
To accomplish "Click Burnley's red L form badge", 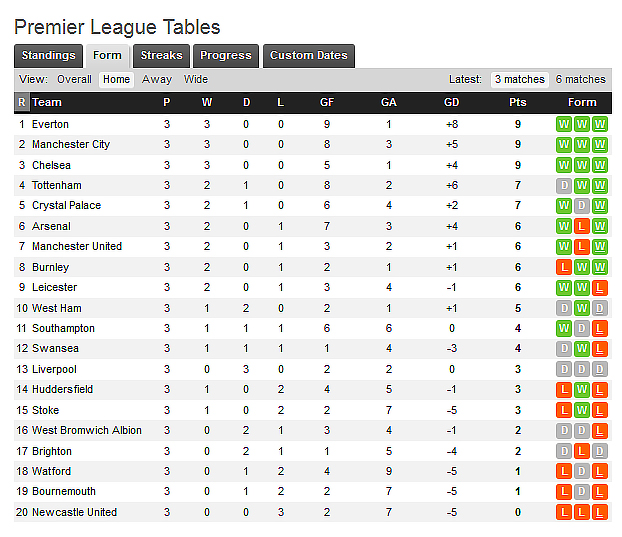I will tap(564, 267).
